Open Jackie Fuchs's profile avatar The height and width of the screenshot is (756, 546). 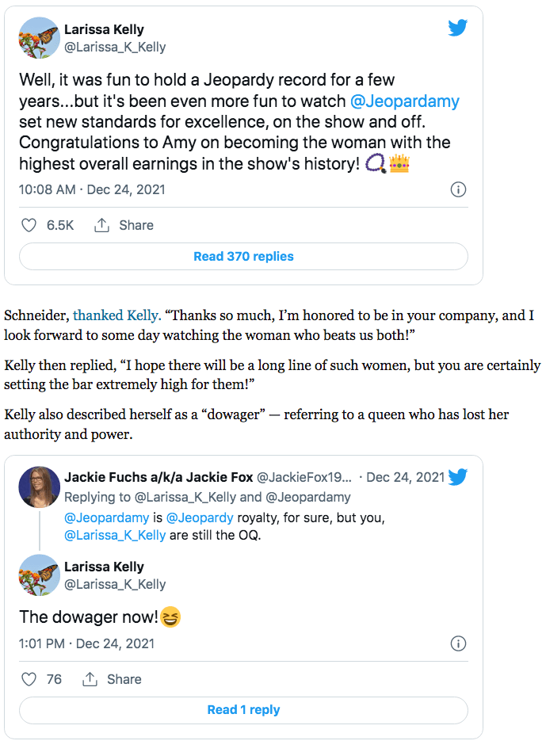pos(39,487)
